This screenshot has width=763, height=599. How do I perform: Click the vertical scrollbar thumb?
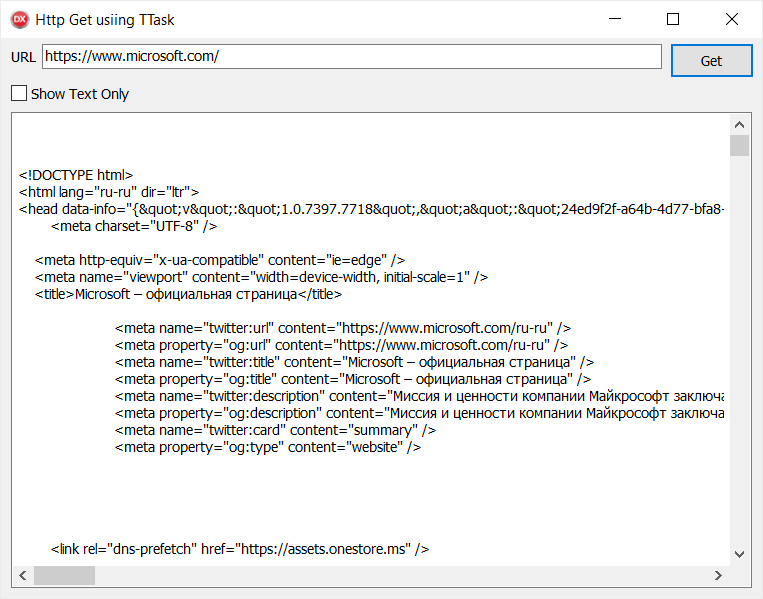739,145
